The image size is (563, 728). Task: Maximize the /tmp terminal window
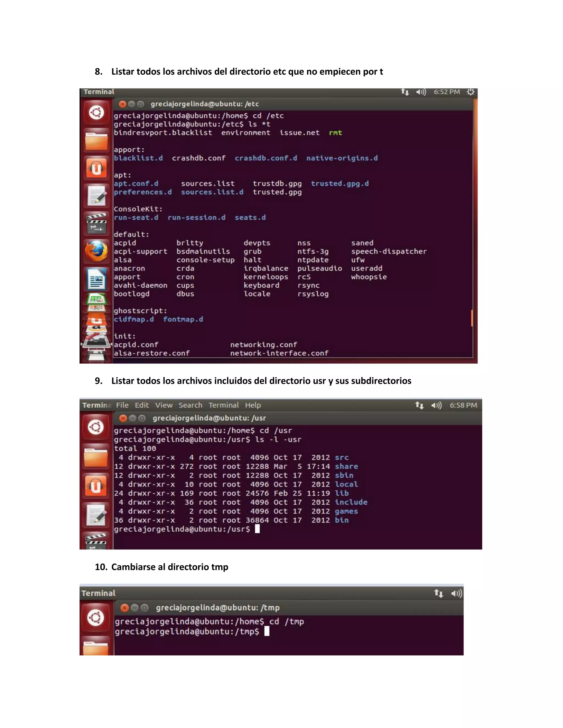(x=144, y=608)
